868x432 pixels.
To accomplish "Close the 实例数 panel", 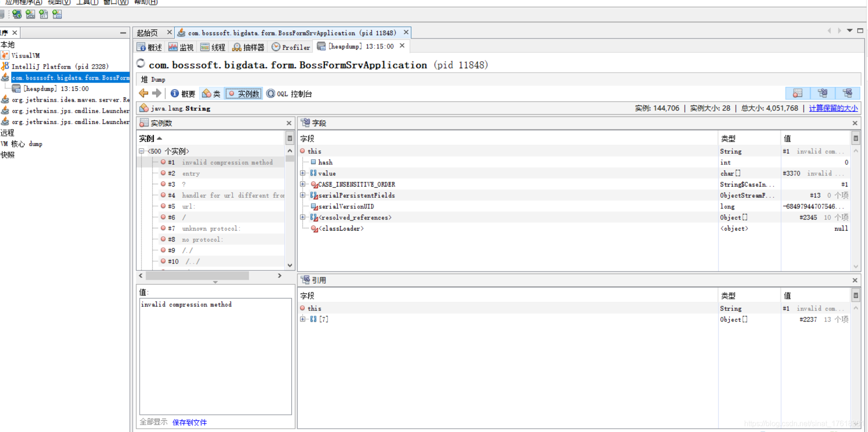I will click(x=289, y=123).
